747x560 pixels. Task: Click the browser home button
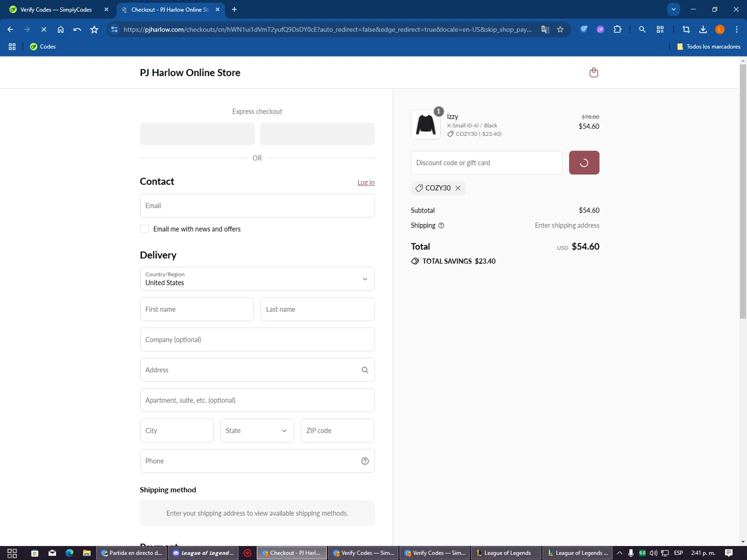pyautogui.click(x=61, y=29)
